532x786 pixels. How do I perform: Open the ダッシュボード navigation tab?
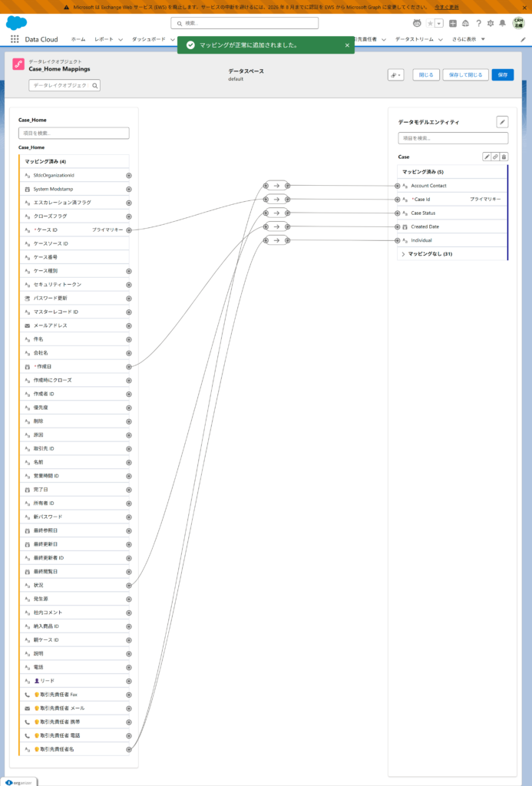tap(148, 39)
